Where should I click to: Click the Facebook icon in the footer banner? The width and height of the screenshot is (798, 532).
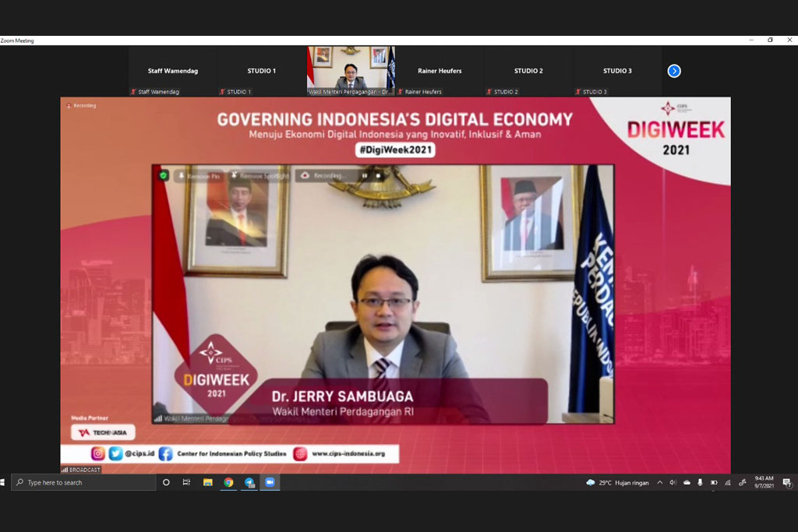165,453
